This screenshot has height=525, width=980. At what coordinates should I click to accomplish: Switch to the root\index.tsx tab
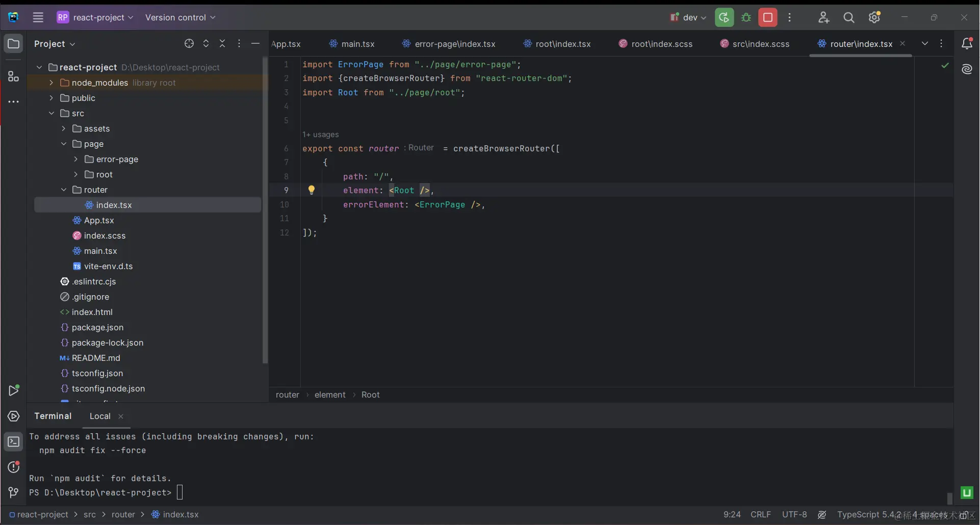[557, 44]
